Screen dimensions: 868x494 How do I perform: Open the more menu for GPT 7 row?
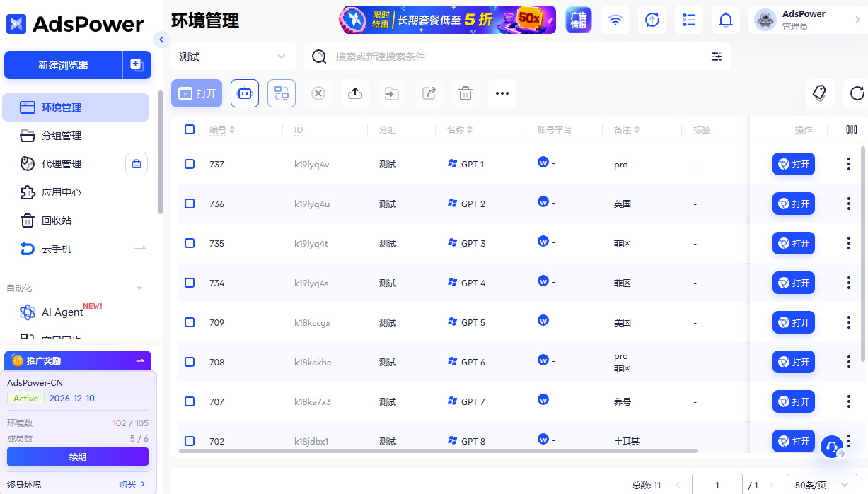(x=849, y=401)
